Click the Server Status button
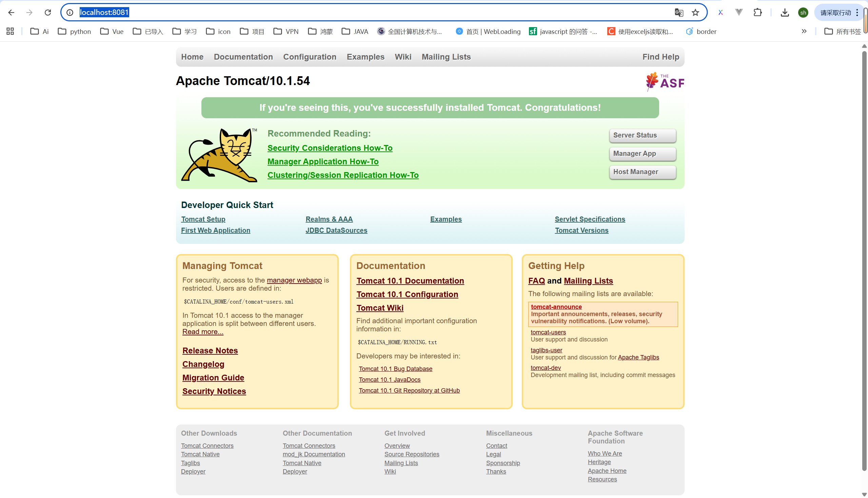 pos(642,135)
